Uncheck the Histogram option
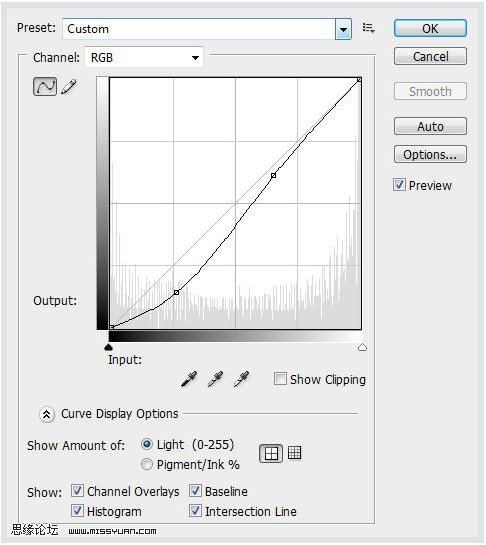 tap(77, 511)
